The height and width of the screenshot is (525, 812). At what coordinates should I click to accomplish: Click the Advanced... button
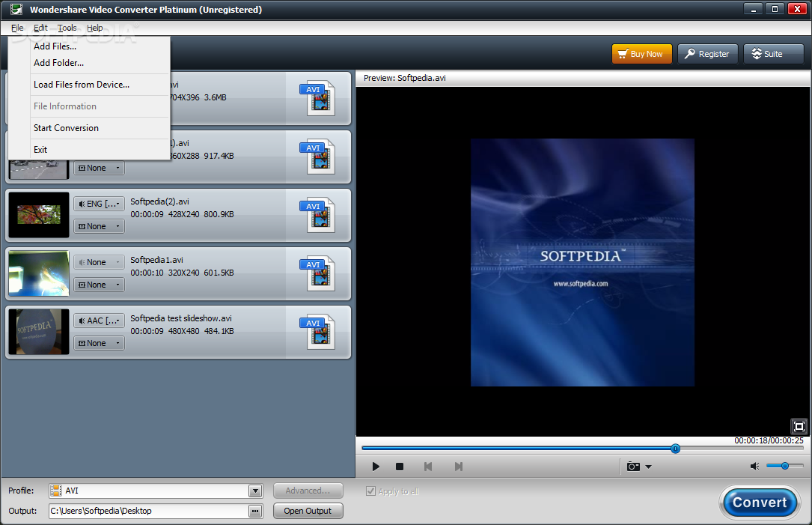click(308, 491)
